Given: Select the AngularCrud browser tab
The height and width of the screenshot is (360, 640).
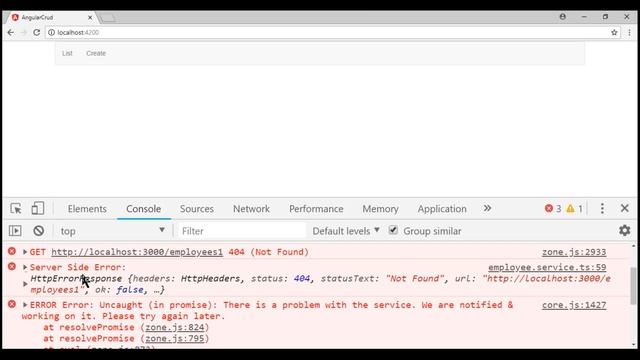Looking at the screenshot, I should pyautogui.click(x=52, y=18).
